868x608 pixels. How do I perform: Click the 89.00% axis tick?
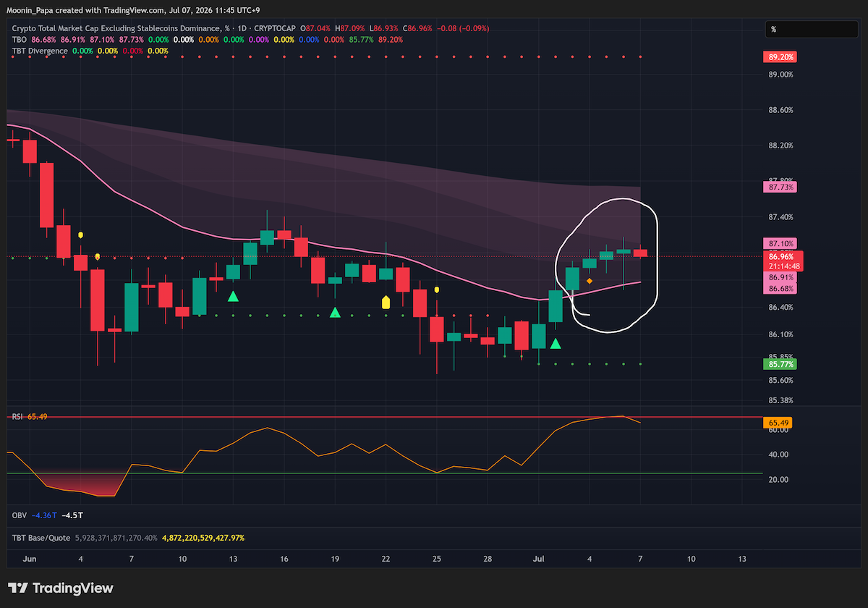pos(780,75)
